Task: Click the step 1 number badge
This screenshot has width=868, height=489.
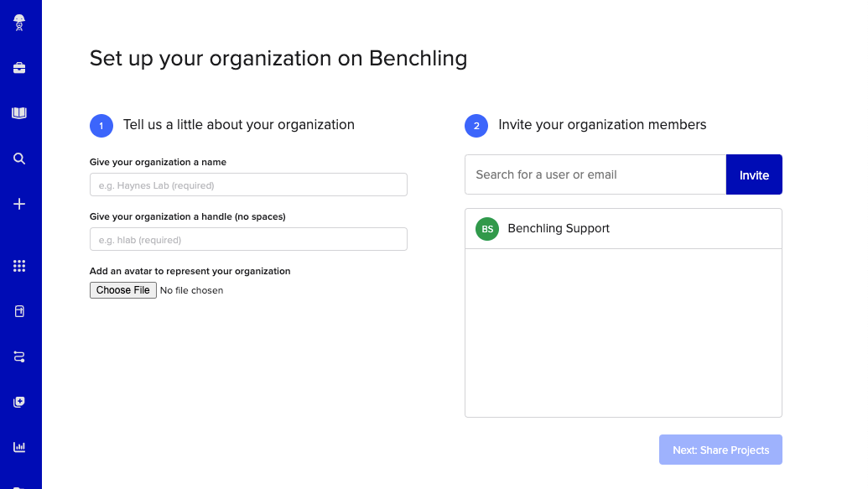Action: point(101,126)
